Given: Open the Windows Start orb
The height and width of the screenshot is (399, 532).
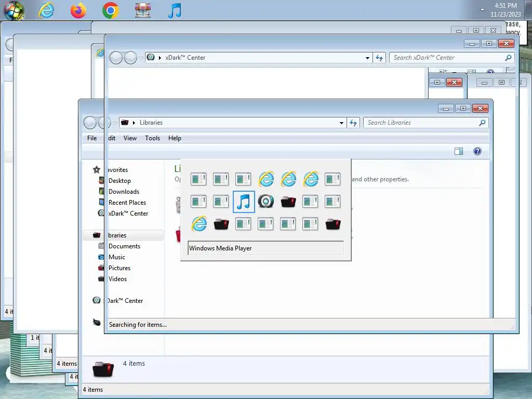Looking at the screenshot, I should coord(14,10).
